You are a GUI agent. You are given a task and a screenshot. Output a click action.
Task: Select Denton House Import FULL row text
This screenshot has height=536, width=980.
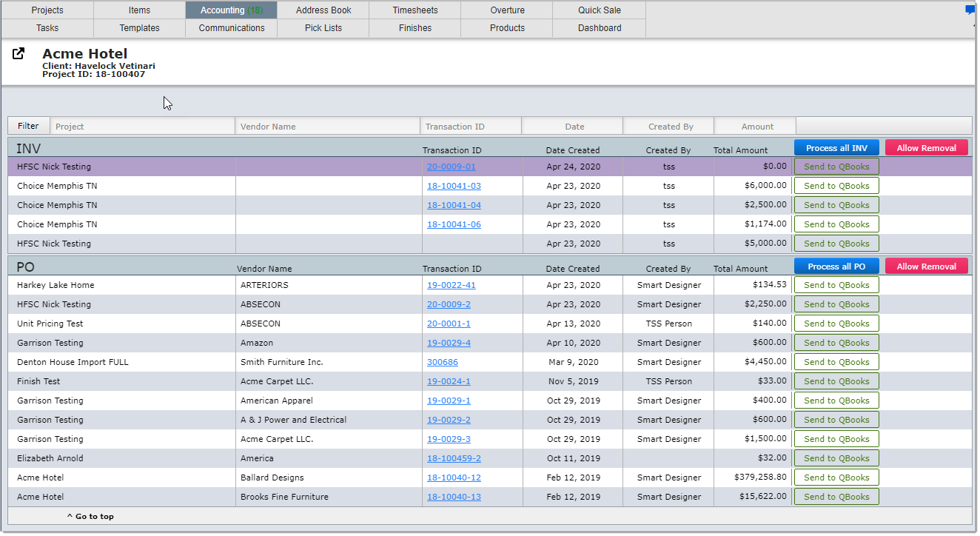pos(73,362)
